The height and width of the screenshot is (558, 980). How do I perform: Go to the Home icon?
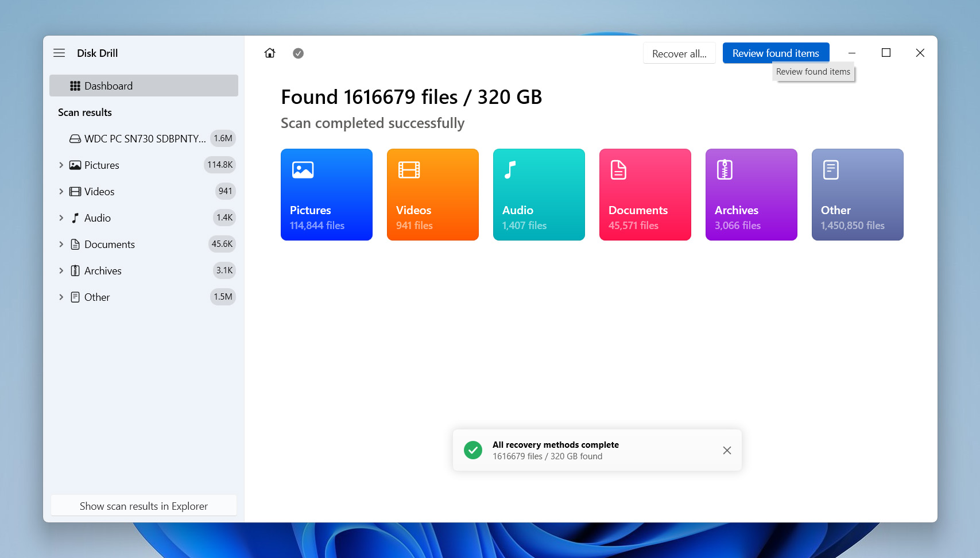point(270,53)
